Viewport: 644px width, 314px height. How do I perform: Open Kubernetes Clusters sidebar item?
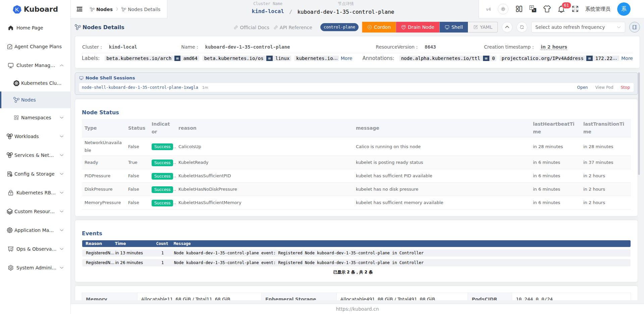(x=35, y=83)
